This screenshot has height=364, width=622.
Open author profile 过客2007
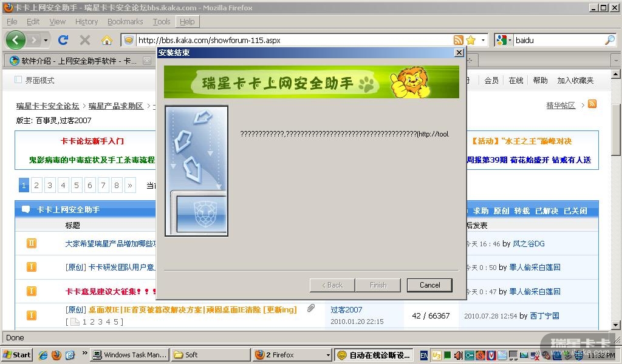point(346,310)
